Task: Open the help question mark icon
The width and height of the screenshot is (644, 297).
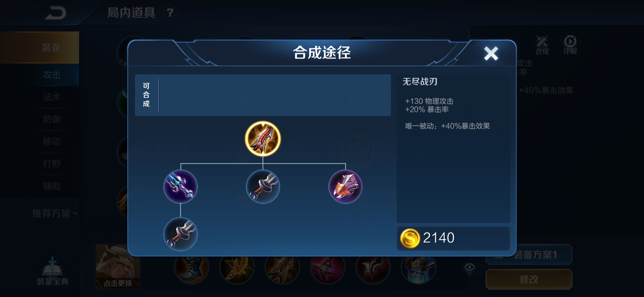Action: (170, 12)
